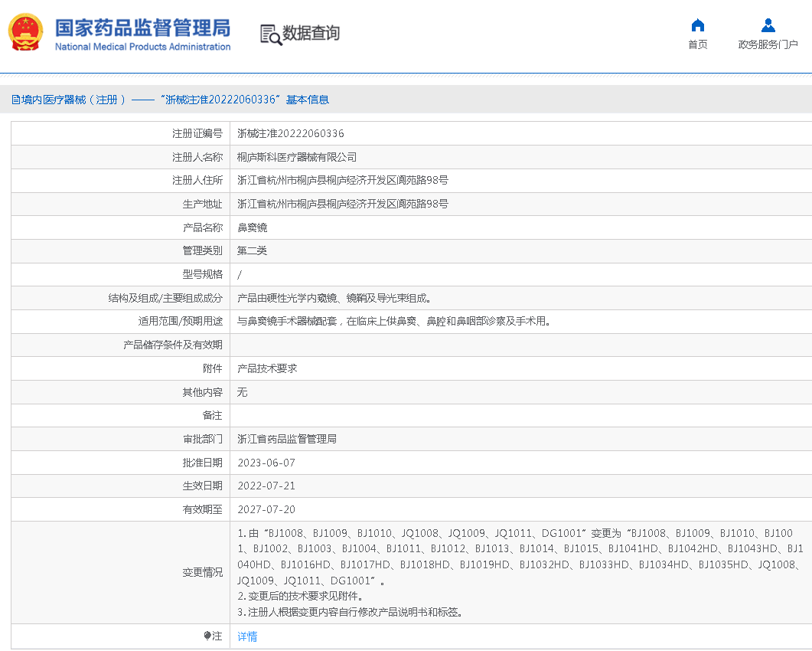Click the 政务服务门户 person icon
The height and width of the screenshot is (651, 812).
(x=768, y=25)
